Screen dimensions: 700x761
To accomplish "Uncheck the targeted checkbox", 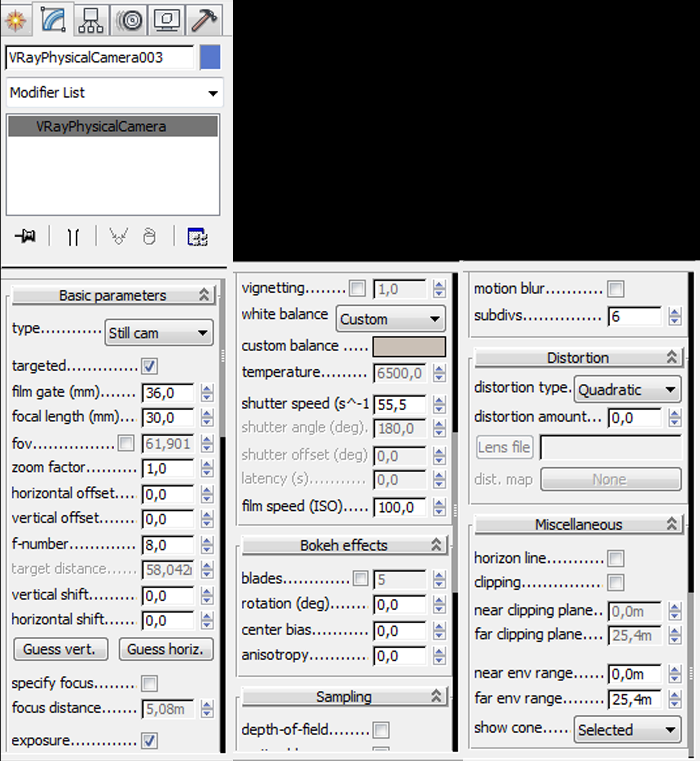I will pos(149,366).
